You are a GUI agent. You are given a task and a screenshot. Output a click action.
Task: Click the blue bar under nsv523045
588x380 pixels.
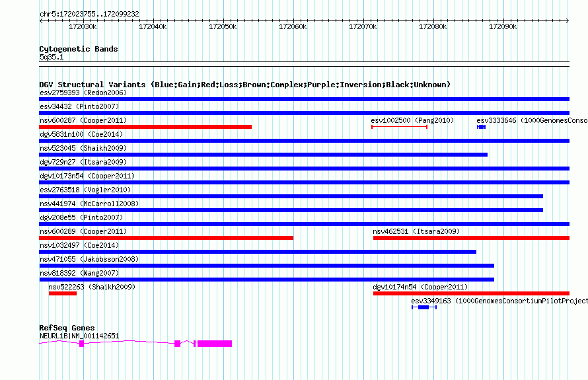click(263, 155)
